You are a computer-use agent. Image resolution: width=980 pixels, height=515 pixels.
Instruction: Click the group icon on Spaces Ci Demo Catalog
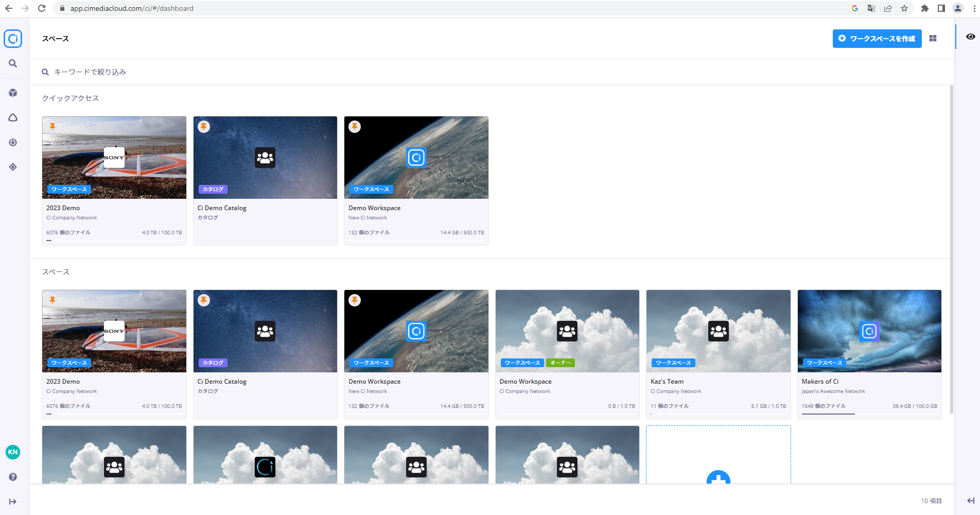point(265,331)
